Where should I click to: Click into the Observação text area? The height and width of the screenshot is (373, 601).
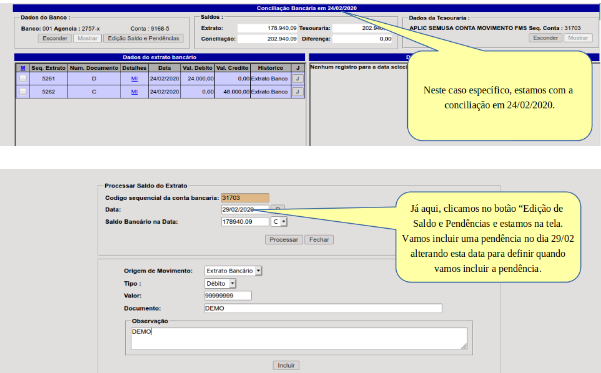coord(299,338)
